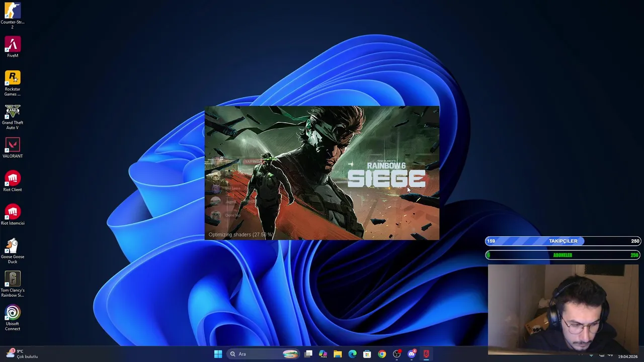The width and height of the screenshot is (644, 362).
Task: Open Discord from the taskbar
Action: pos(412,354)
